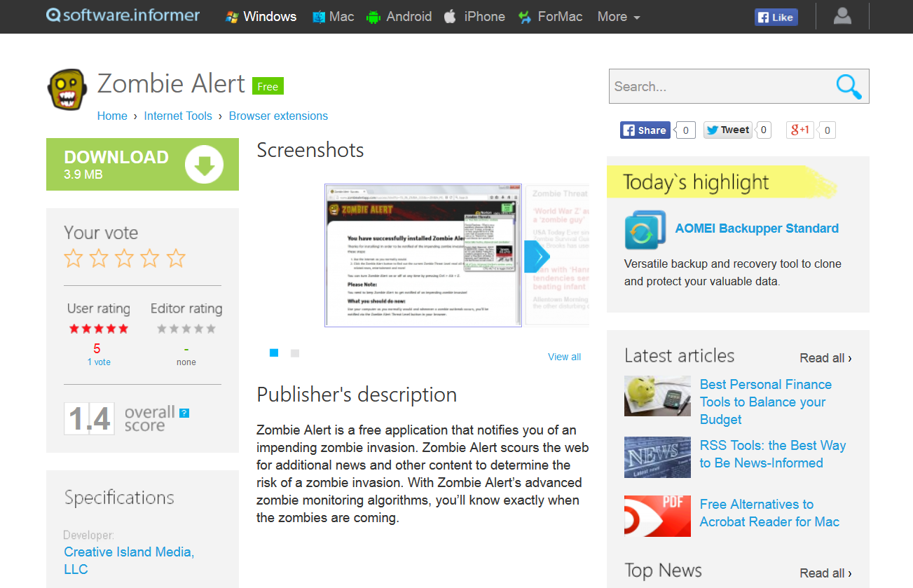Open the Personal Finance article thumbnail

click(657, 396)
